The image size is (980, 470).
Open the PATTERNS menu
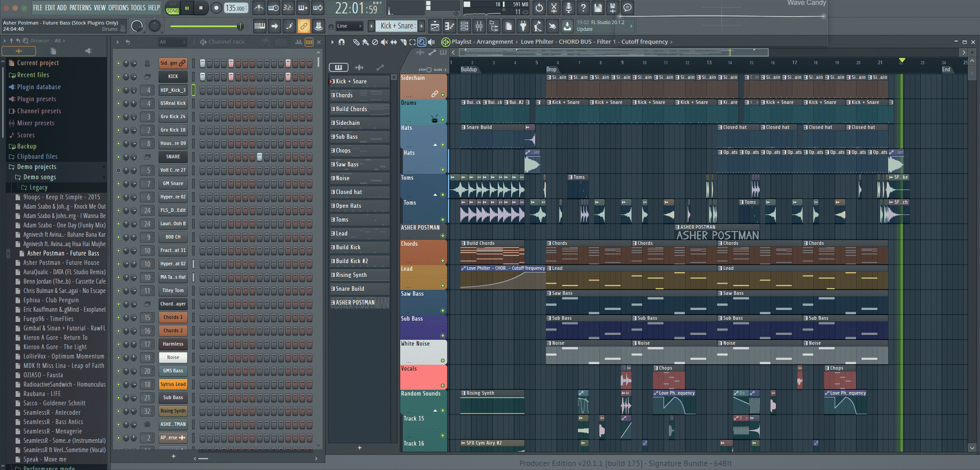tap(80, 8)
